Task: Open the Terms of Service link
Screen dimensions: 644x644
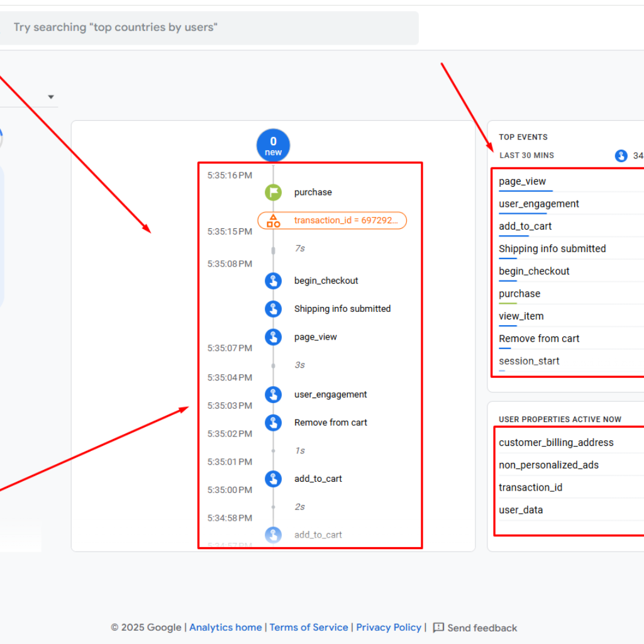Action: point(309,627)
